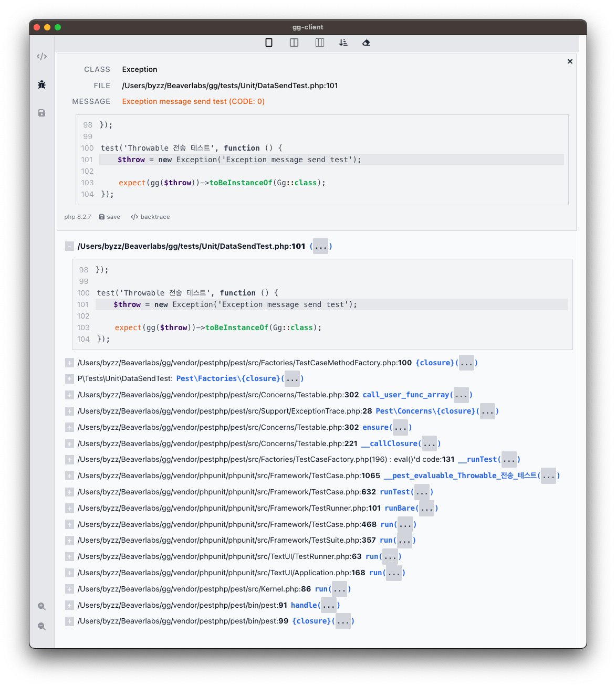
Task: Select the Exception class name text
Action: 140,69
